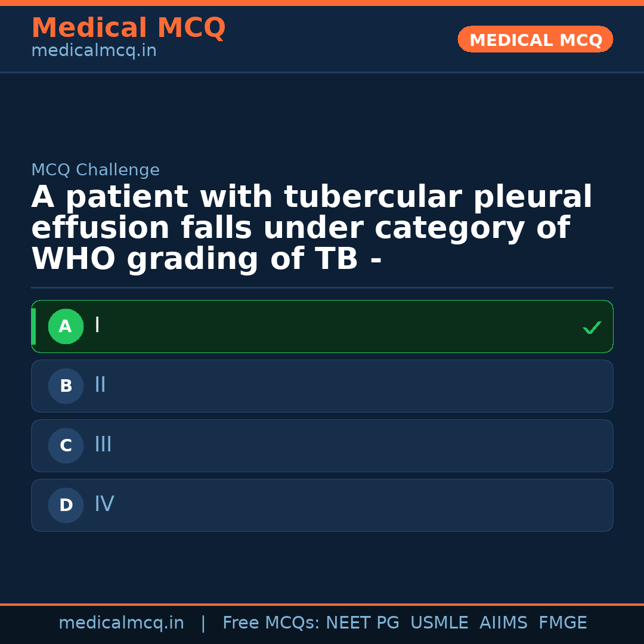
Task: Click the B option circle icon
Action: 66,386
